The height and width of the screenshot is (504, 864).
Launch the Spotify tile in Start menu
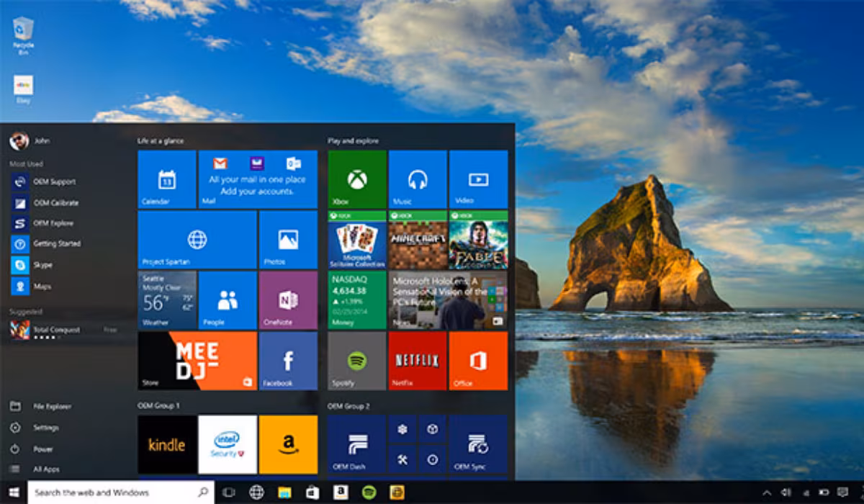(357, 361)
